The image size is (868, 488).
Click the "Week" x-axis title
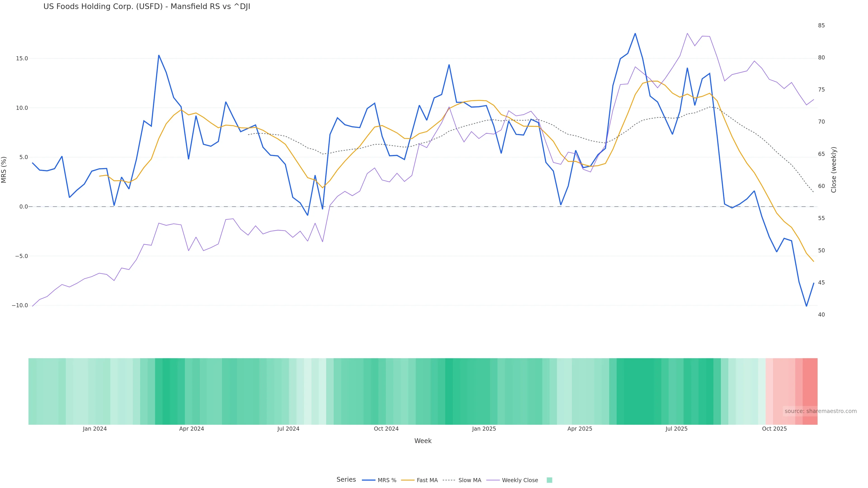422,441
